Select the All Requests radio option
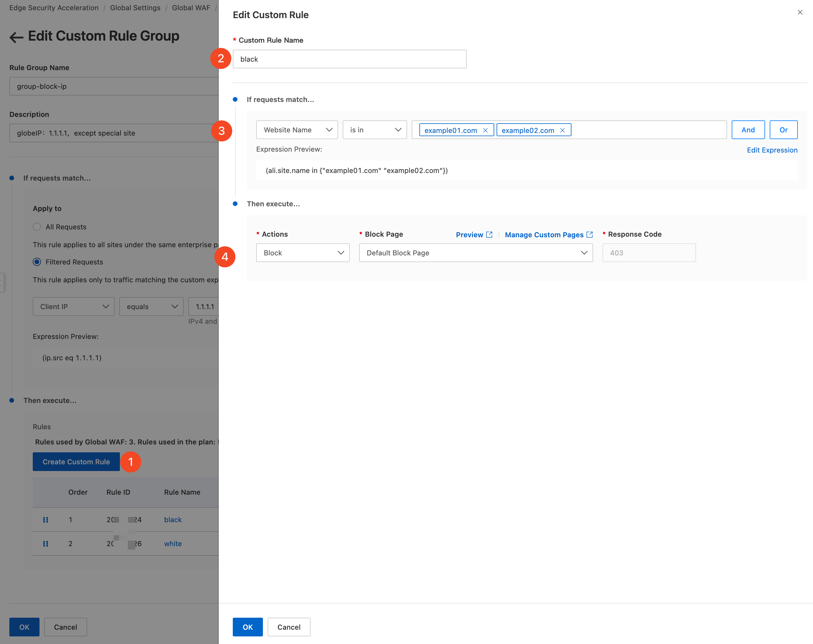Image resolution: width=813 pixels, height=644 pixels. (x=37, y=227)
